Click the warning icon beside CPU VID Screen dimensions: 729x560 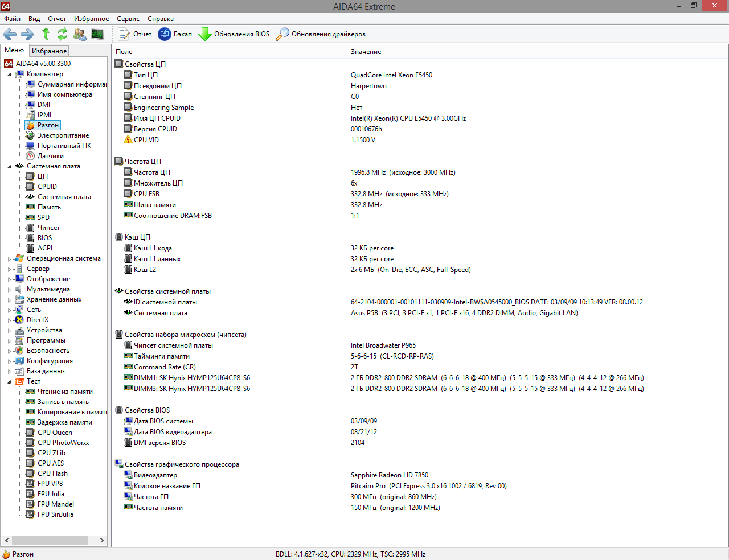point(128,140)
